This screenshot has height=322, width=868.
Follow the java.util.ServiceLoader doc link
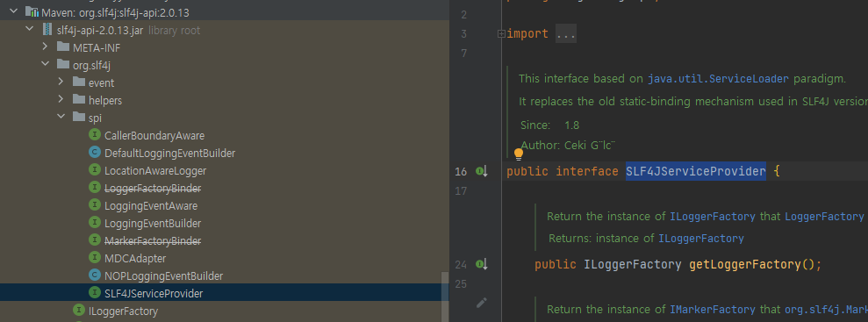click(x=718, y=79)
